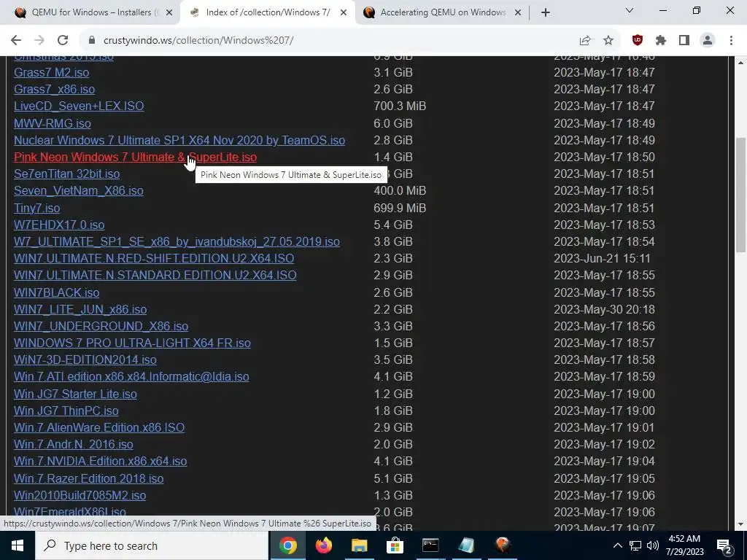Click the network tray icon

point(635,545)
